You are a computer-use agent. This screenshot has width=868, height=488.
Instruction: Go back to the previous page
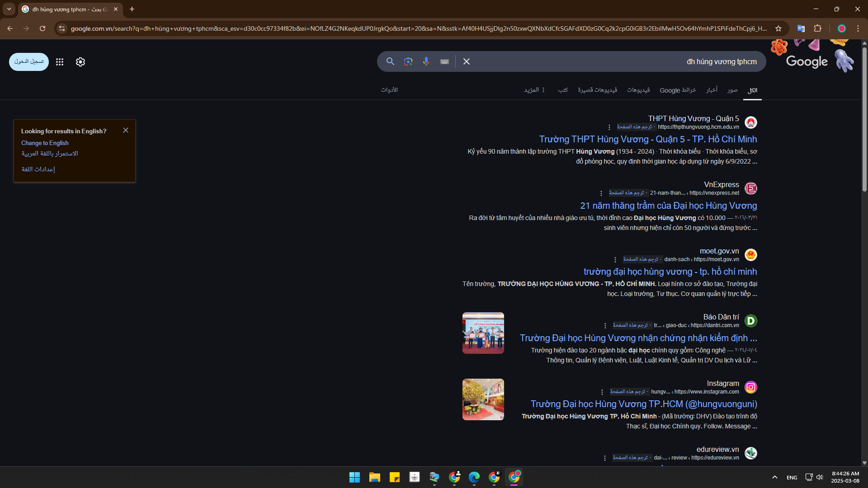10,28
